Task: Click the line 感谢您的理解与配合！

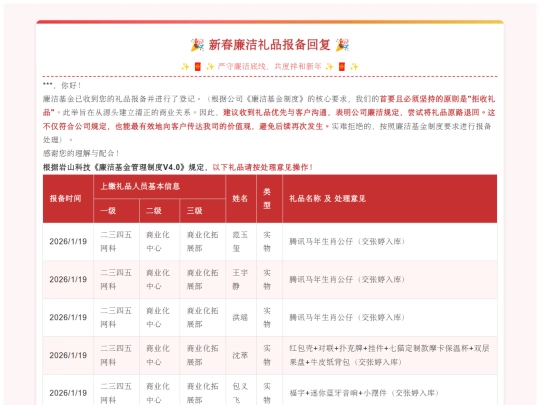Action: coord(81,153)
